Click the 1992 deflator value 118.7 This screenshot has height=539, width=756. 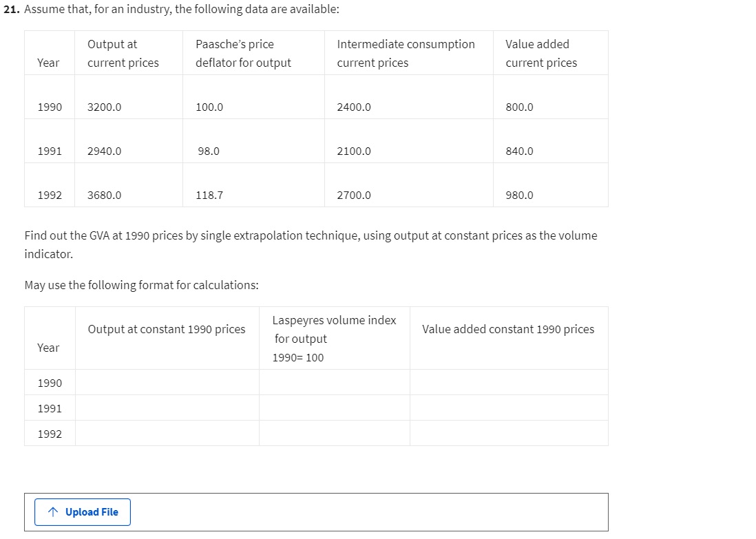(209, 195)
